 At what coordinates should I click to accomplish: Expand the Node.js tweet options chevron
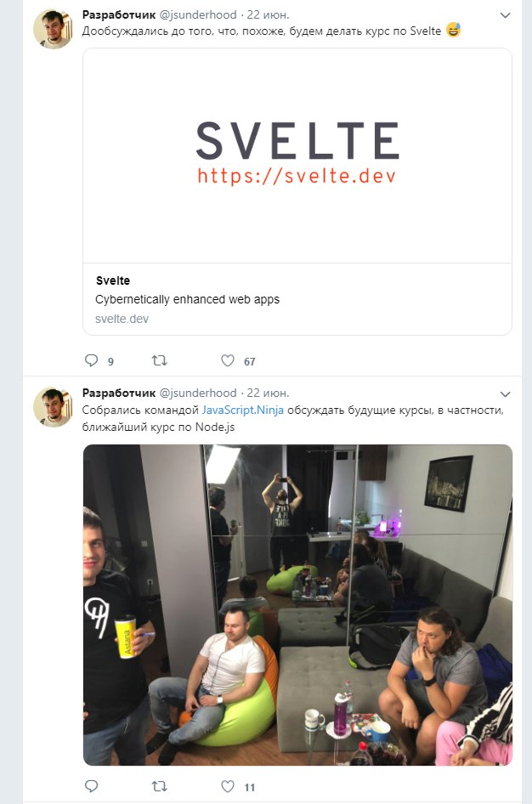pos(506,394)
